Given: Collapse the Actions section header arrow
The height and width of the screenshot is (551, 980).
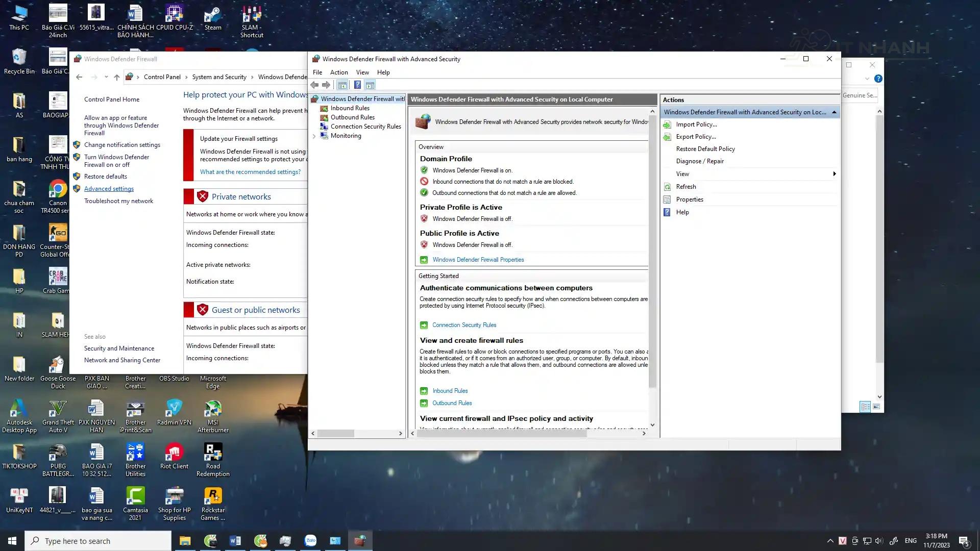Looking at the screenshot, I should (834, 112).
